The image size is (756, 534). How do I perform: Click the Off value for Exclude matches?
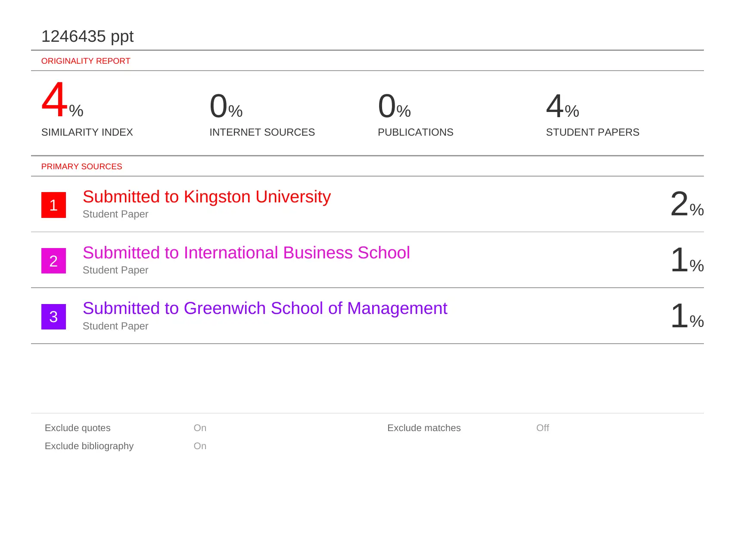click(543, 428)
